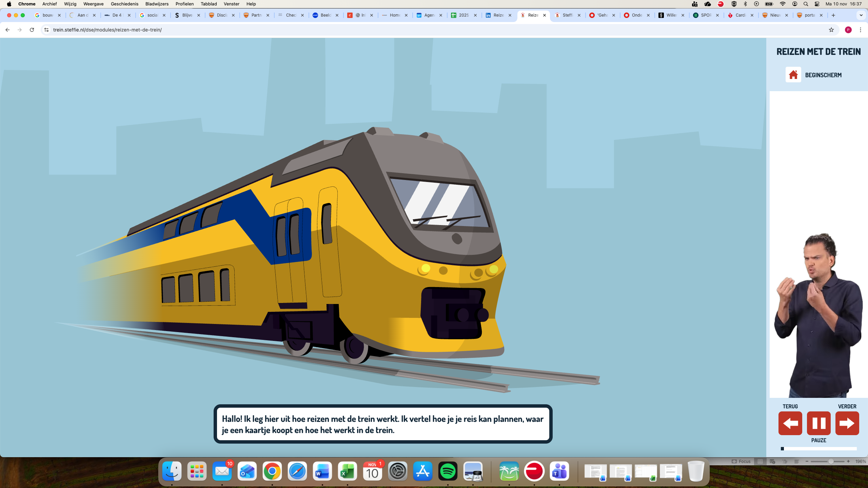The height and width of the screenshot is (488, 868).
Task: Toggle the Wi-Fi menu bar icon
Action: coord(783,4)
